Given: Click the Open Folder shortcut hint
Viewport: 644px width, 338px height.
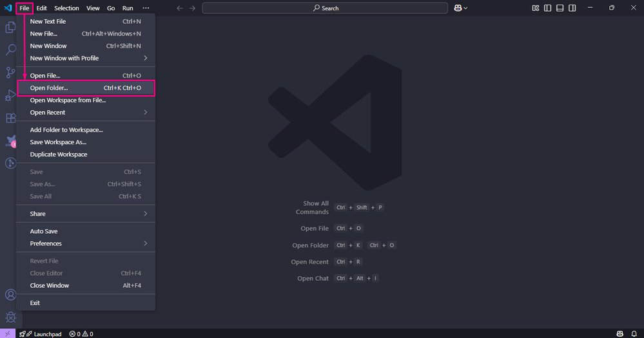Looking at the screenshot, I should [344, 245].
